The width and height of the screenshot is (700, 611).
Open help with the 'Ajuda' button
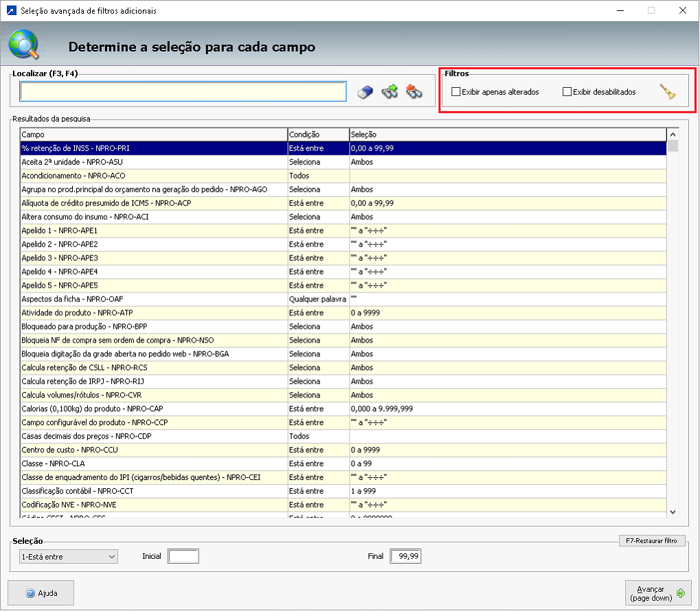coord(41,593)
